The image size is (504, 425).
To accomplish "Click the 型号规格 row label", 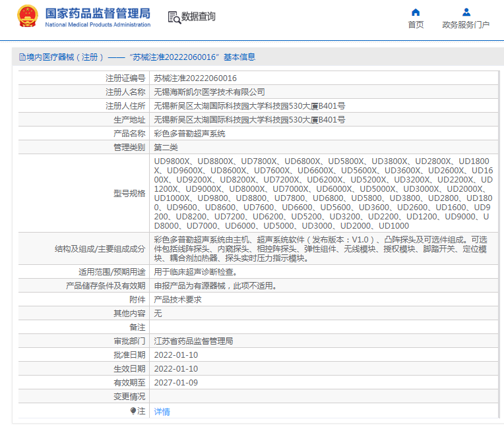I will point(129,193).
